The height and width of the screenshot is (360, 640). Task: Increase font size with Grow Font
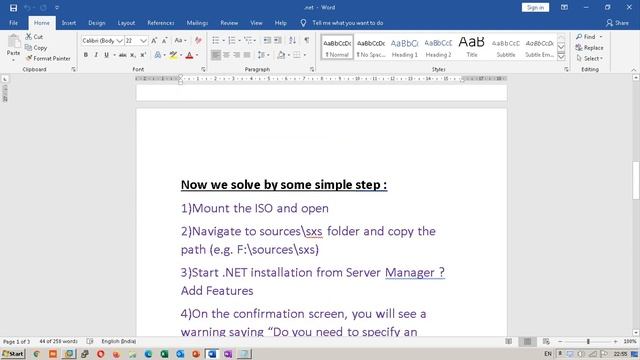[x=154, y=40]
